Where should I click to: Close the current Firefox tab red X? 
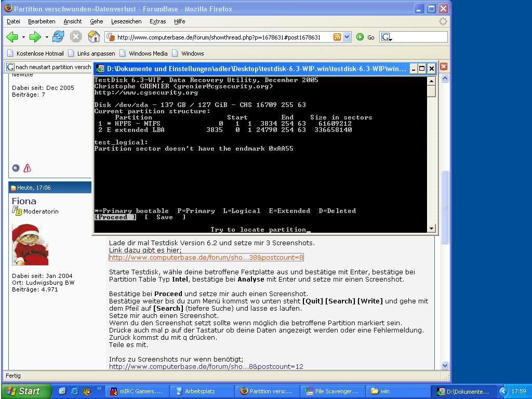pyautogui.click(x=444, y=66)
